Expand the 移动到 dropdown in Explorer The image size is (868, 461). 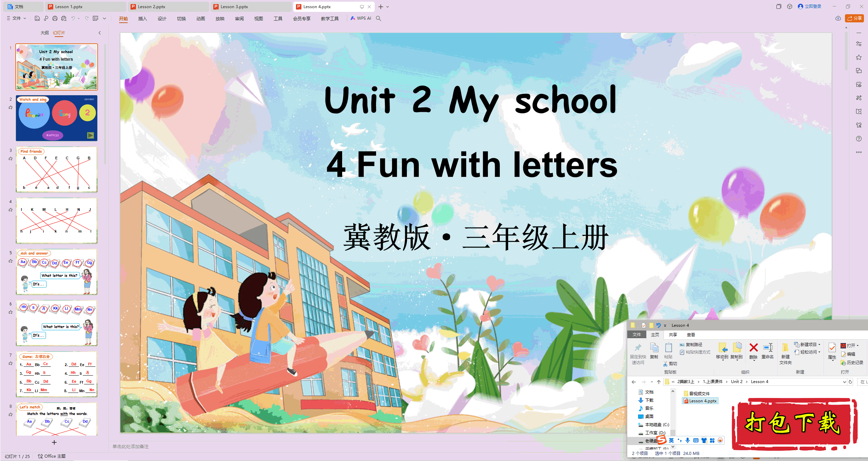pyautogui.click(x=723, y=360)
